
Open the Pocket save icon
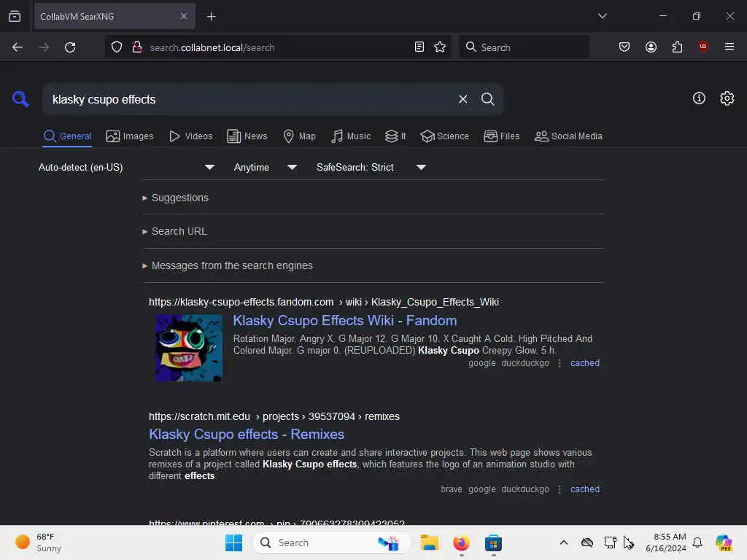(x=624, y=47)
